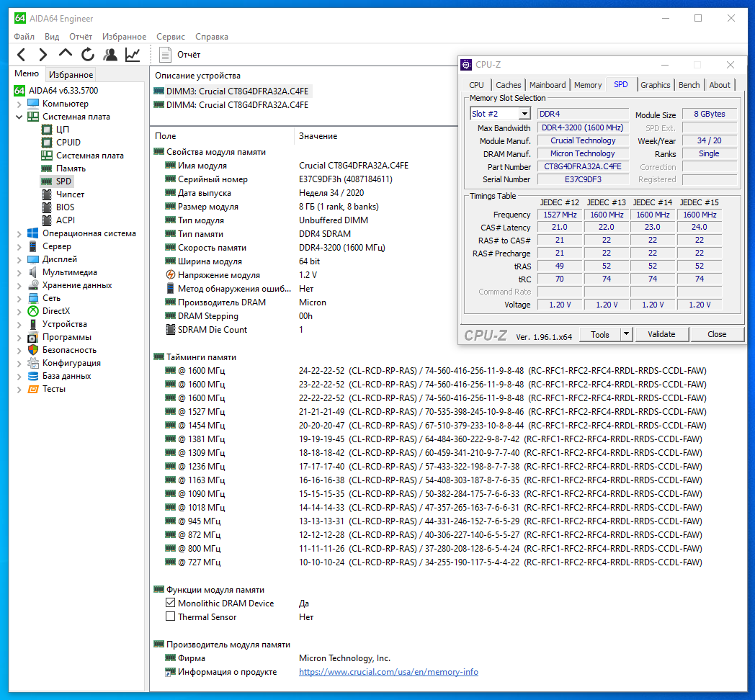This screenshot has height=700, width=755.
Task: Open the crucial.com memory-info link
Action: [x=388, y=672]
